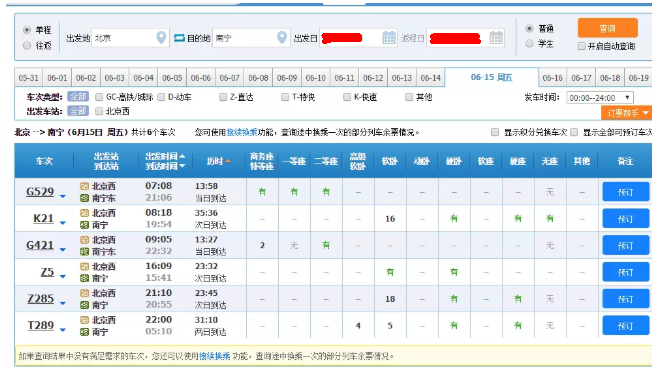
Task: Select the 单程 one-way radio button
Action: tap(27, 30)
